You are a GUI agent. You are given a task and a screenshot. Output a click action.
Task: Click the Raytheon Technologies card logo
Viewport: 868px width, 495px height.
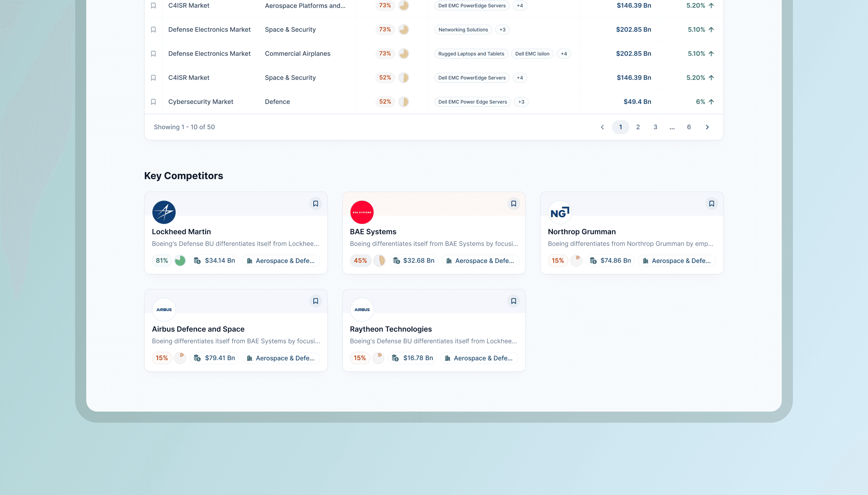click(362, 310)
